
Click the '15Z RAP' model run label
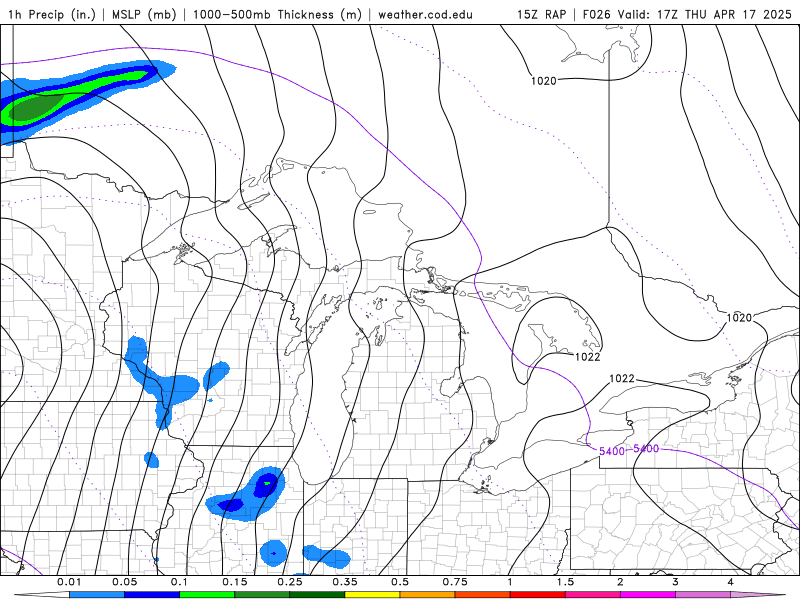click(x=541, y=14)
